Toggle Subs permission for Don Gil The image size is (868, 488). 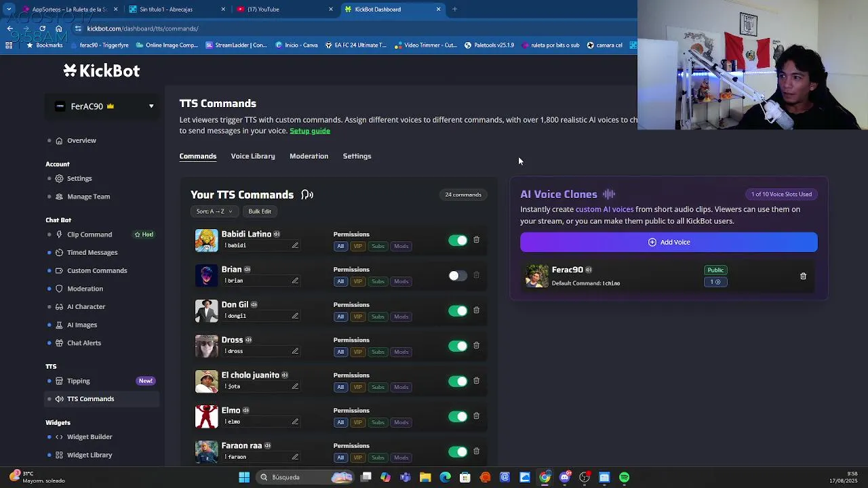tap(378, 317)
